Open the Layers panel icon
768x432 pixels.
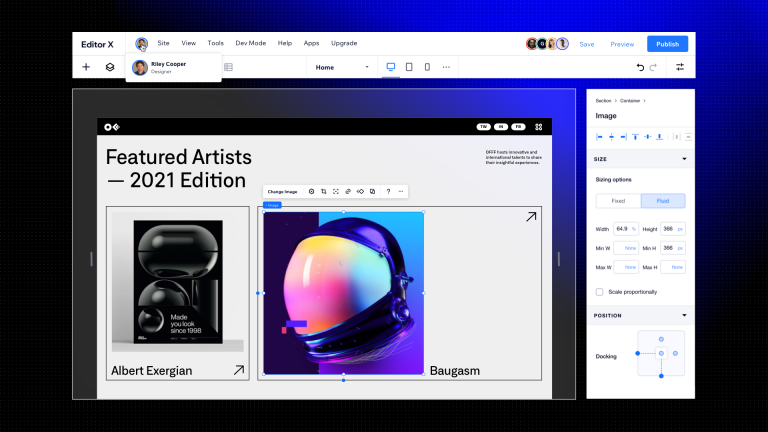[x=110, y=67]
